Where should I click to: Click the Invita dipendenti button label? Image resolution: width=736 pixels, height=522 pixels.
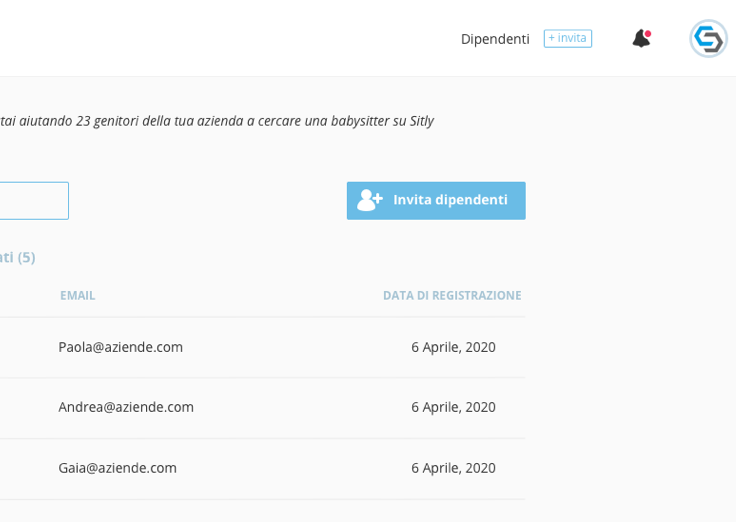(x=450, y=200)
